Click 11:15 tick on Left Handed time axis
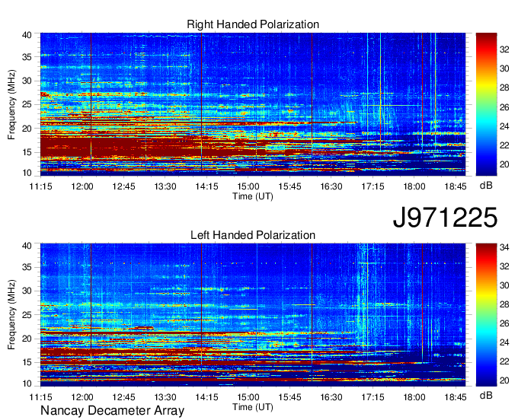This screenshot has width=518, height=420. pos(40,397)
